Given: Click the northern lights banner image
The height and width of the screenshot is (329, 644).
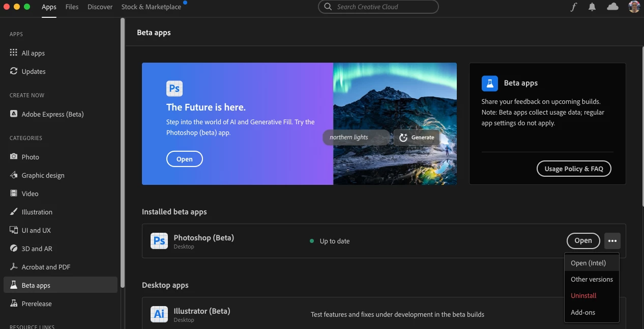Looking at the screenshot, I should (x=395, y=124).
